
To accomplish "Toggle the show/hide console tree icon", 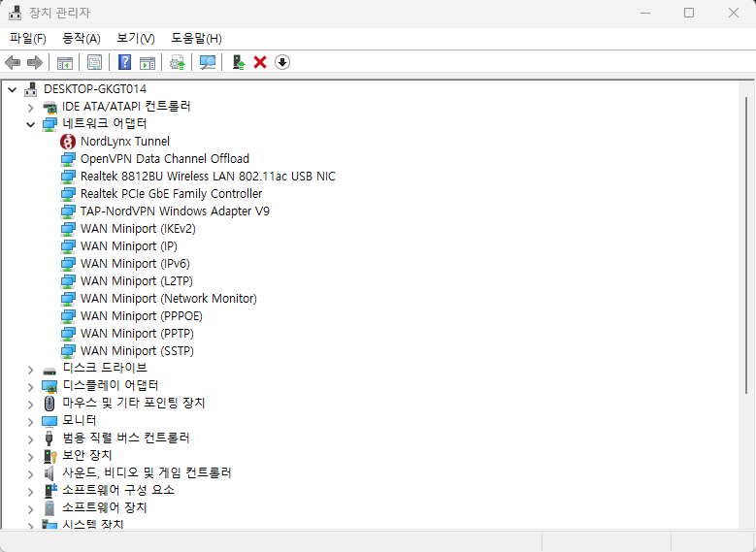I will click(65, 63).
